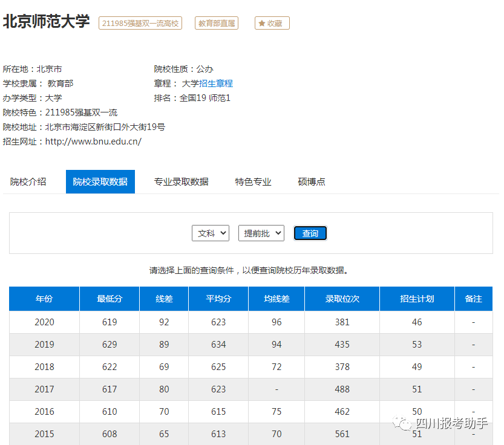Select the 2015 year cell
Viewport: 504px width, 445px height.
(44, 434)
